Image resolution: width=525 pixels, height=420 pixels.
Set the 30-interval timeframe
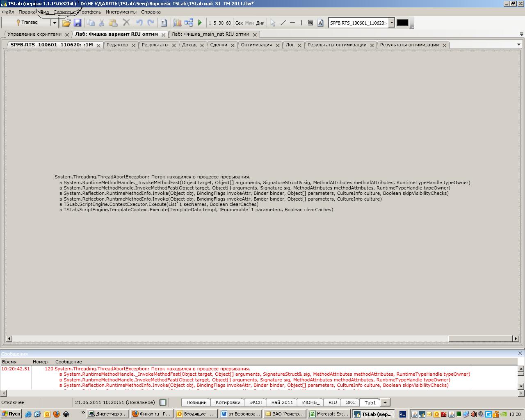pyautogui.click(x=221, y=23)
